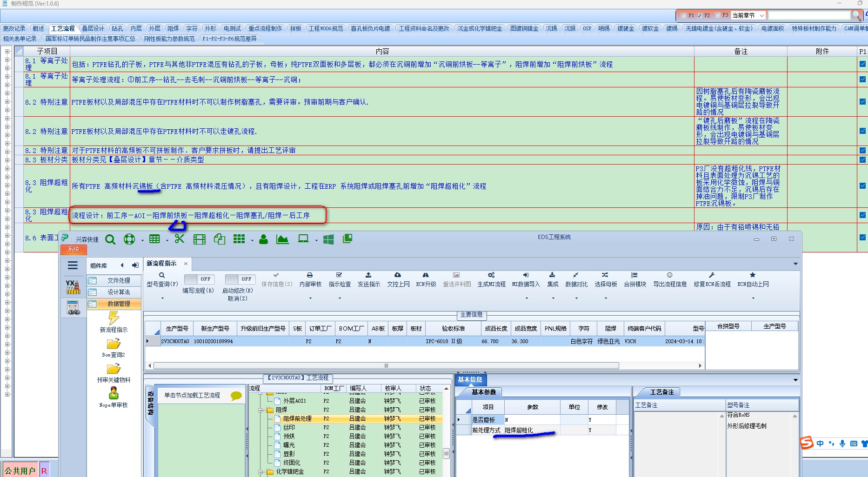
Task: Click the green lifebuoy help icon
Action: click(x=129, y=239)
